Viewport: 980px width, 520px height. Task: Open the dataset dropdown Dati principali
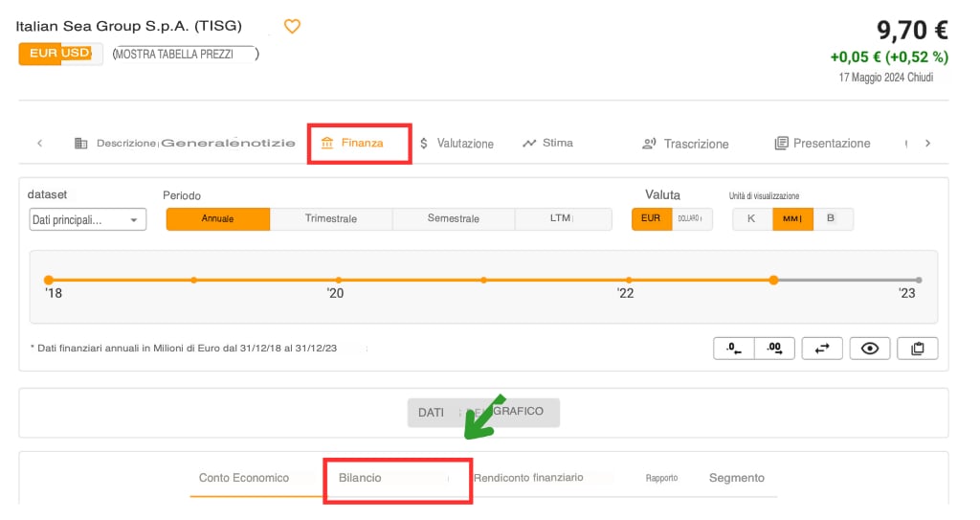(x=87, y=220)
